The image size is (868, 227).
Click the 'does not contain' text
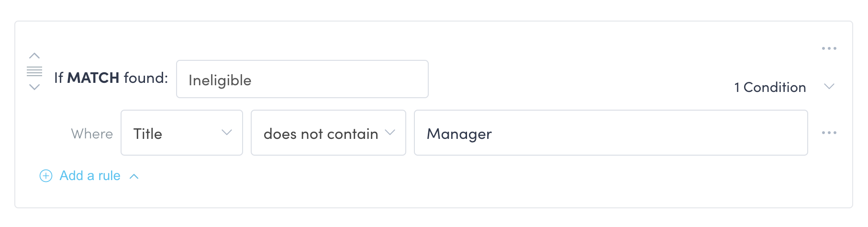pos(321,134)
